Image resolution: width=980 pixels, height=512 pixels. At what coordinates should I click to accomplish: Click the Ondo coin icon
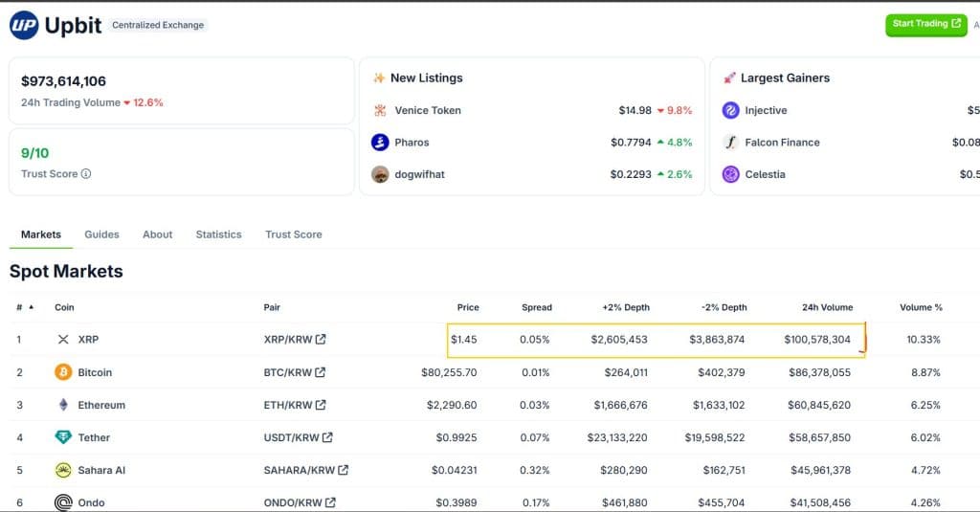63,502
